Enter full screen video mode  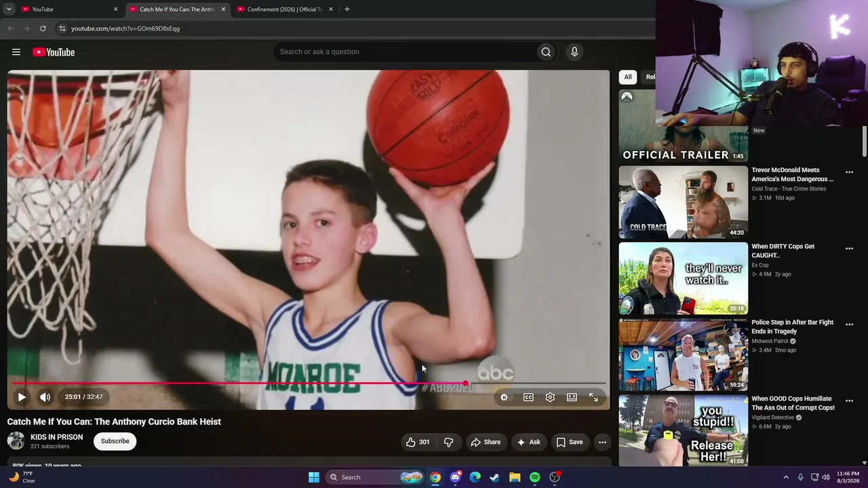593,397
